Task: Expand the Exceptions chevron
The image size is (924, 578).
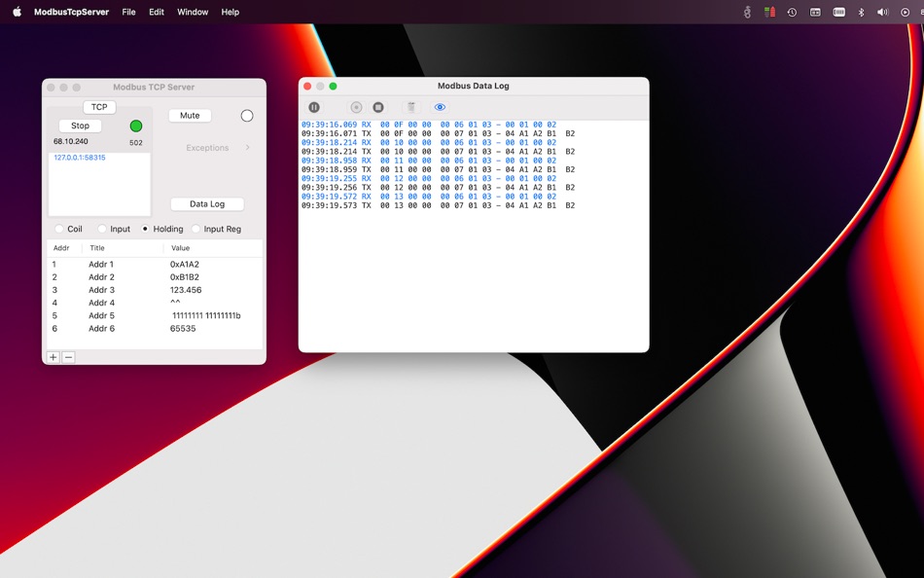Action: point(247,148)
